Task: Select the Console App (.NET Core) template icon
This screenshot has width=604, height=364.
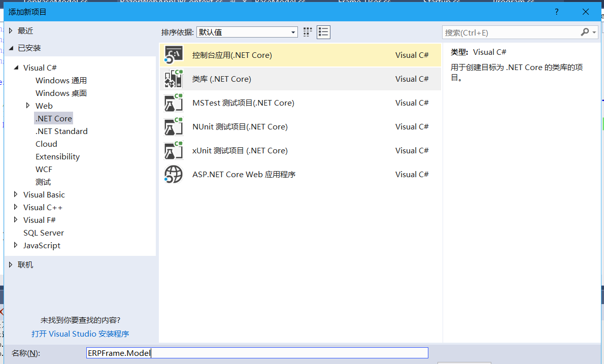Action: [174, 55]
